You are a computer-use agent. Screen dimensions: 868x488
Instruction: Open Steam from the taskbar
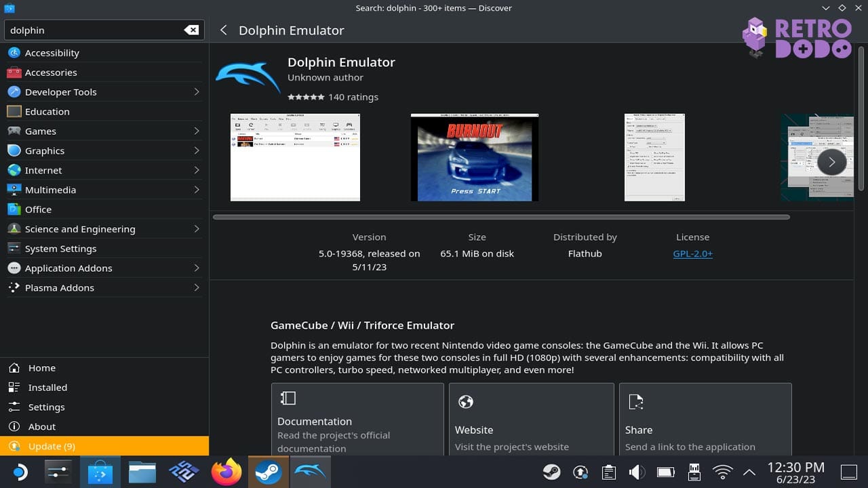coord(269,472)
